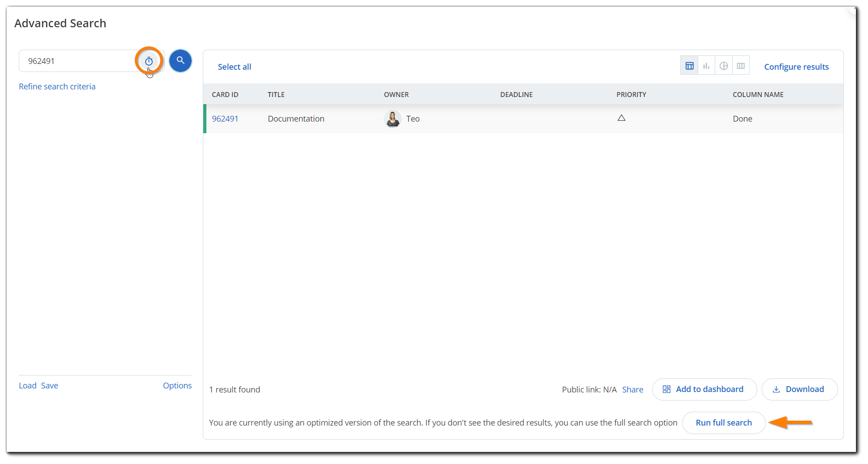The height and width of the screenshot is (464, 868).
Task: Display results as a bar chart
Action: pos(706,65)
